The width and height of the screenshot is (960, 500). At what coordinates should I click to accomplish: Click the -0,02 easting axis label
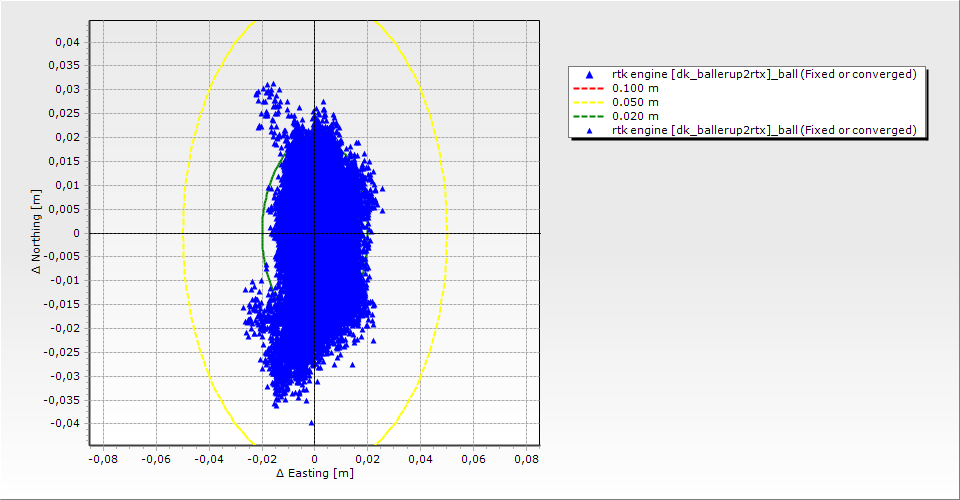click(x=261, y=459)
